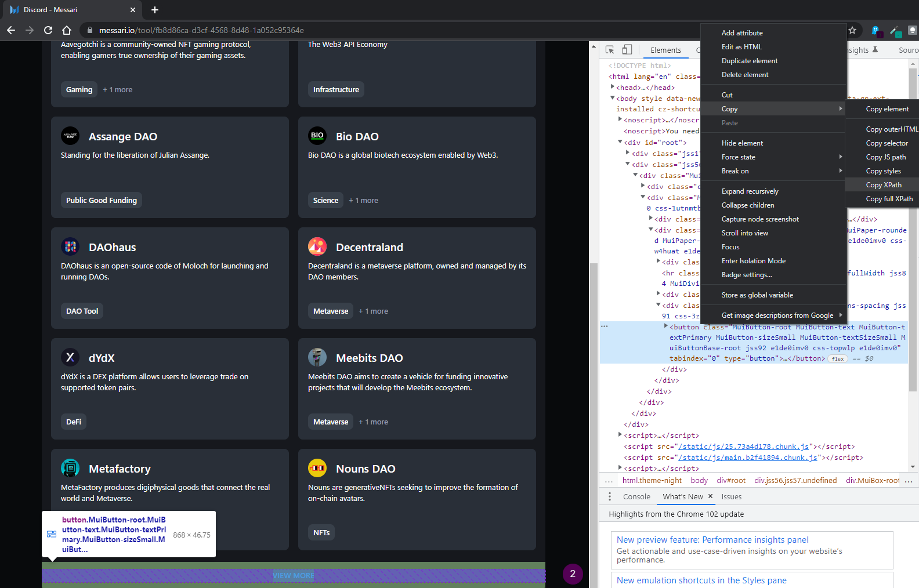Expand the head element node

coord(612,87)
